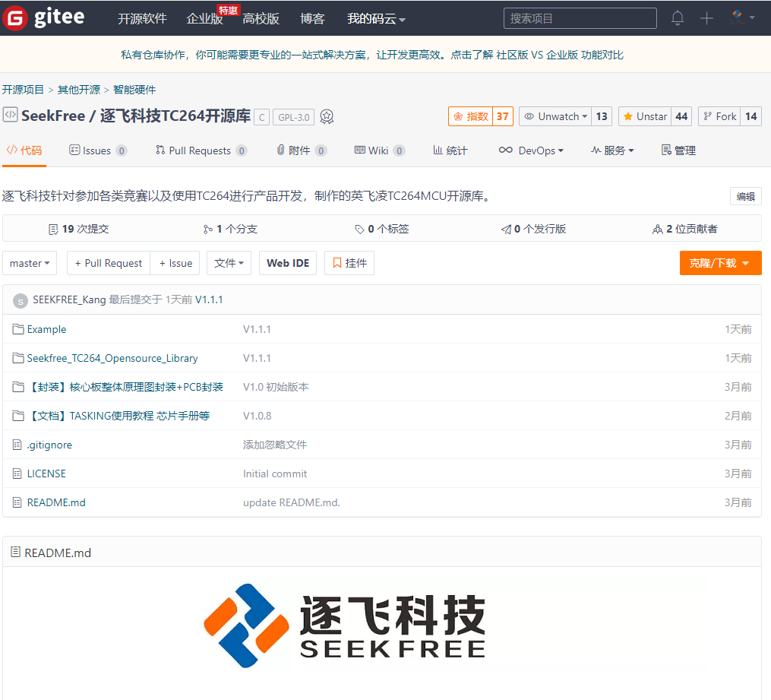Screen dimensions: 771x700
Task: Click the GPL-3.0 license badge
Action: point(293,117)
